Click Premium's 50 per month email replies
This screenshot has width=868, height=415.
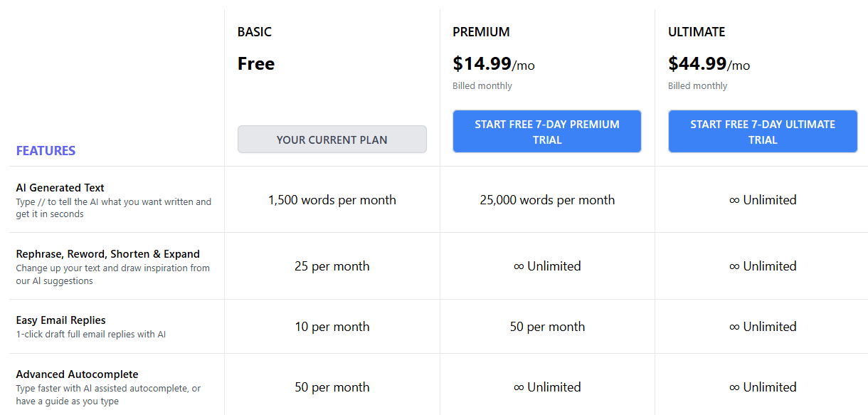coord(546,327)
